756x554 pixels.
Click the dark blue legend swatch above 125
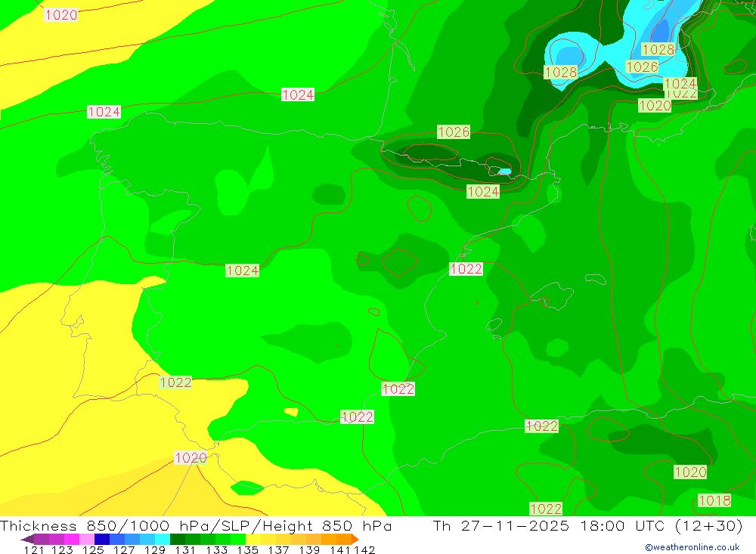(102, 539)
